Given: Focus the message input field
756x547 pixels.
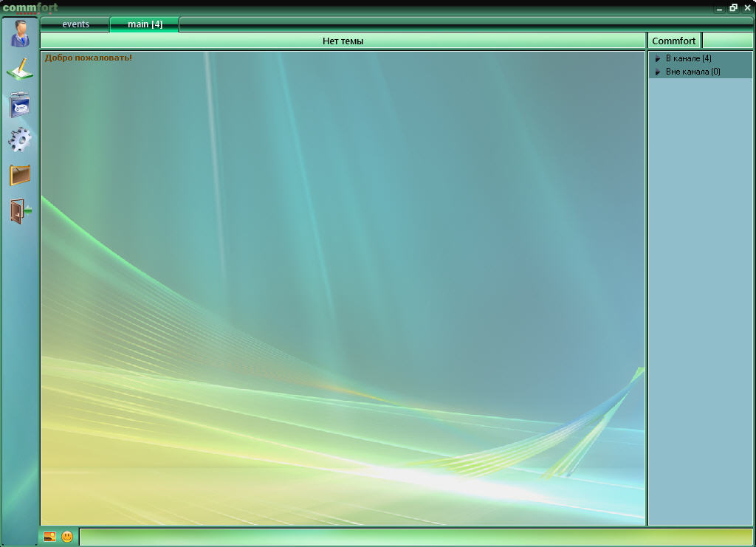Looking at the screenshot, I should pos(416,537).
